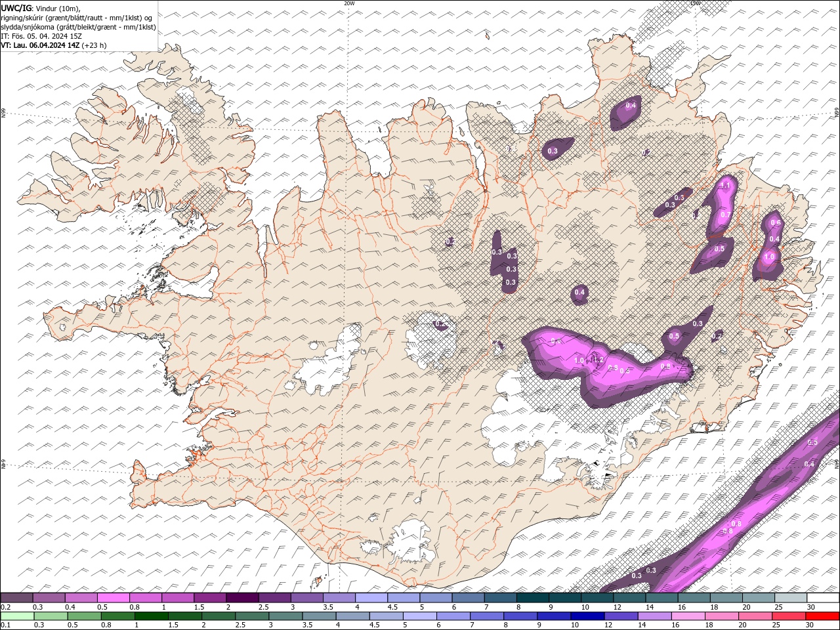Screen dimensions: 840x630
Task: Click the rain legend pink swatch labeled 16
Action: pos(688,616)
